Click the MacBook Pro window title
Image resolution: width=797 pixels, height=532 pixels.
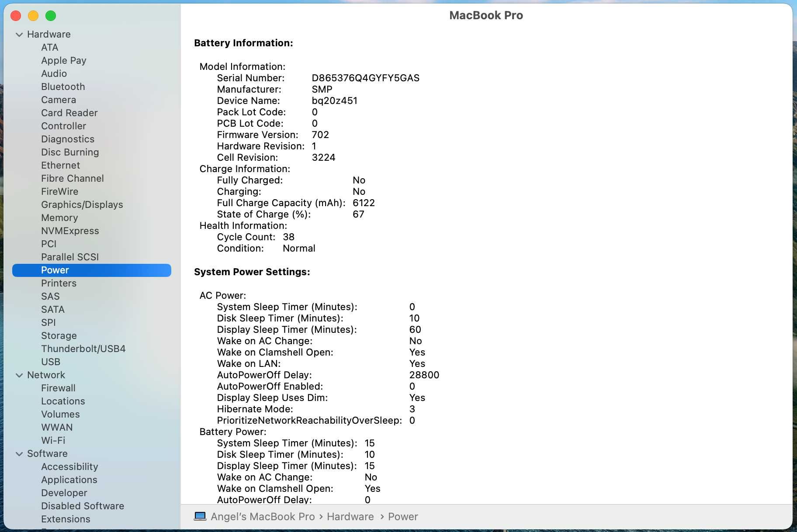(486, 15)
